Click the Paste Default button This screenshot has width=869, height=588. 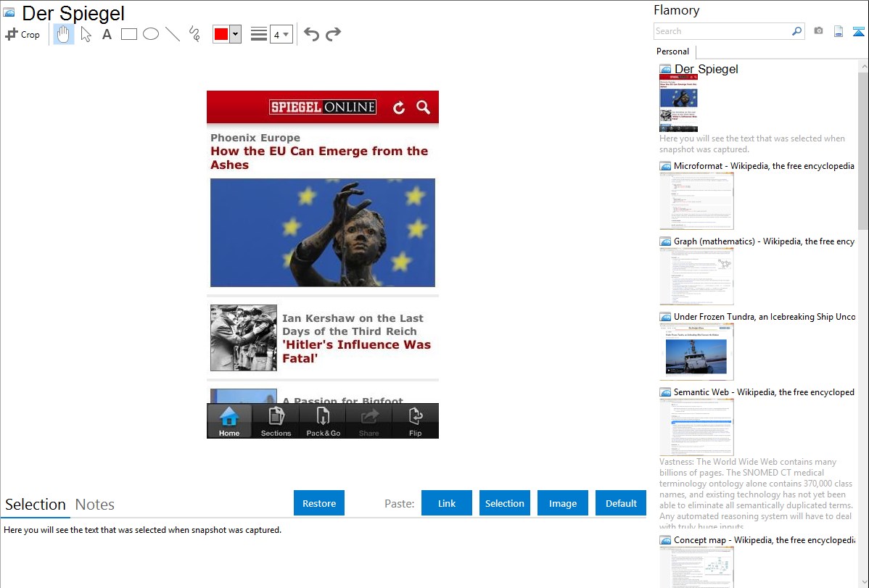tap(621, 503)
